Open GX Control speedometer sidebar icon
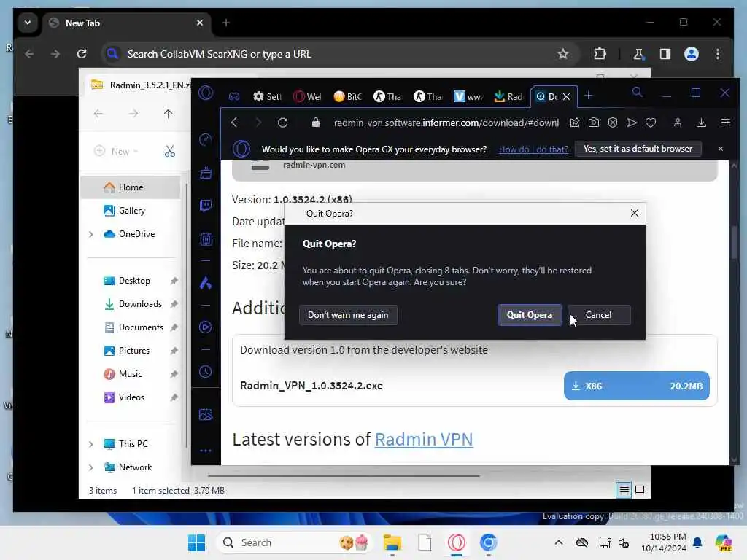 point(205,139)
